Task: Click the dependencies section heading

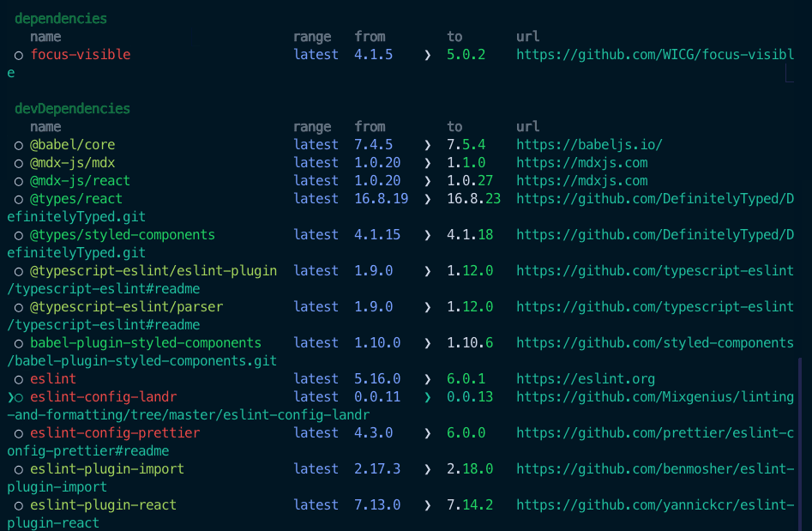Action: [61, 19]
